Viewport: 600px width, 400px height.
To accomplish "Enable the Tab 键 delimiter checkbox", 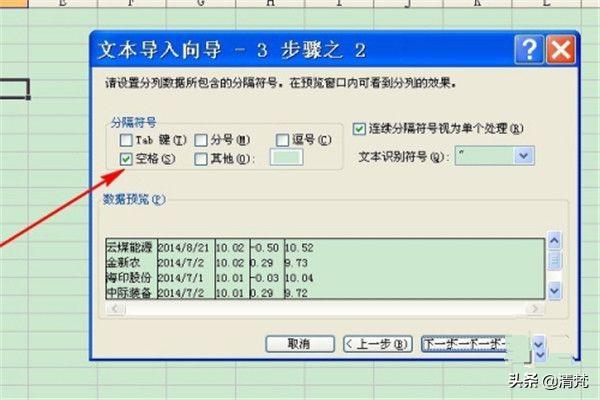I will point(126,140).
